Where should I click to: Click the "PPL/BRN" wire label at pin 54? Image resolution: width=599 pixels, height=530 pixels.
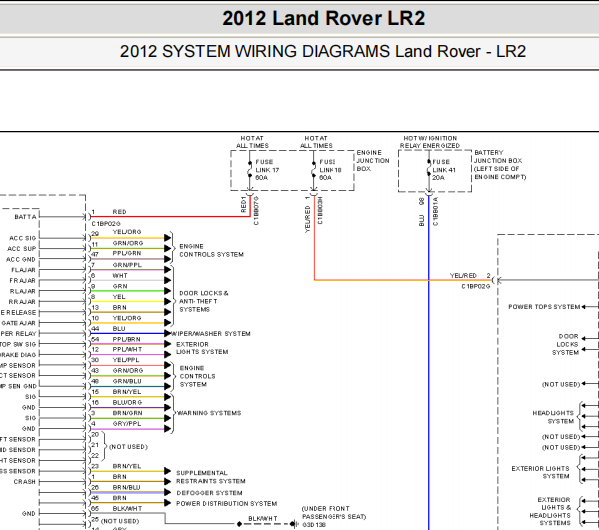tap(126, 339)
